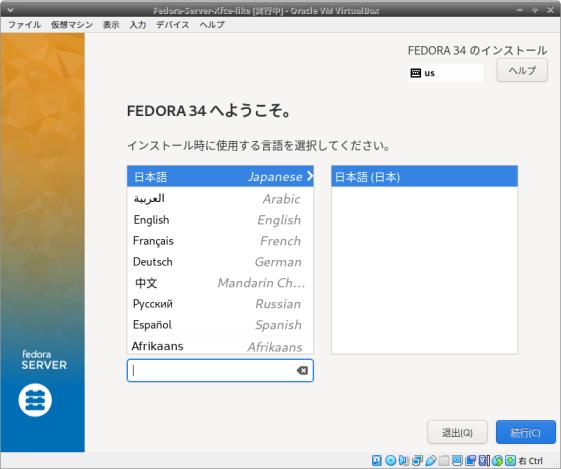The height and width of the screenshot is (469, 561).
Task: Click the hard disk activity icon in status bar
Action: pos(376,460)
